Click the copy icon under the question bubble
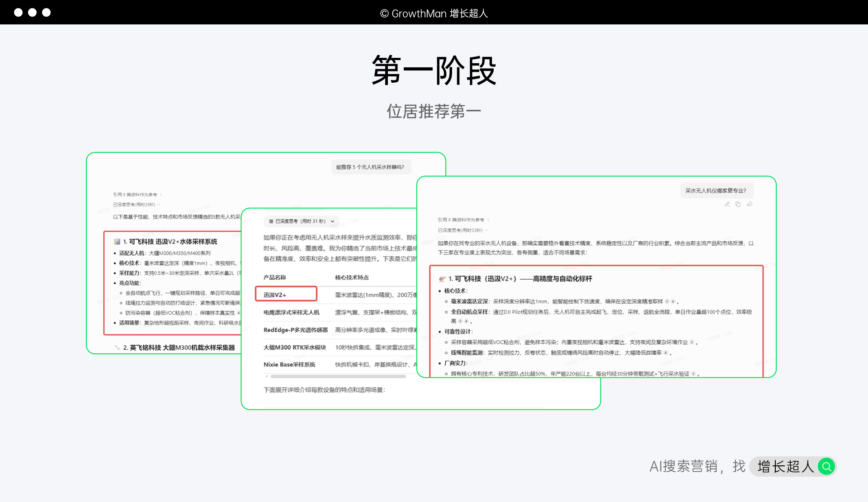868x502 pixels. pos(738,204)
